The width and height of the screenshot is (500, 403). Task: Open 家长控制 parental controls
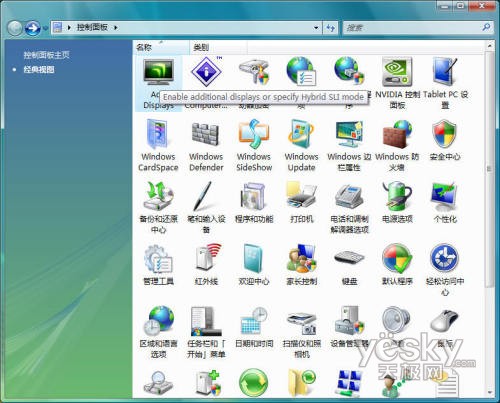coord(301,265)
